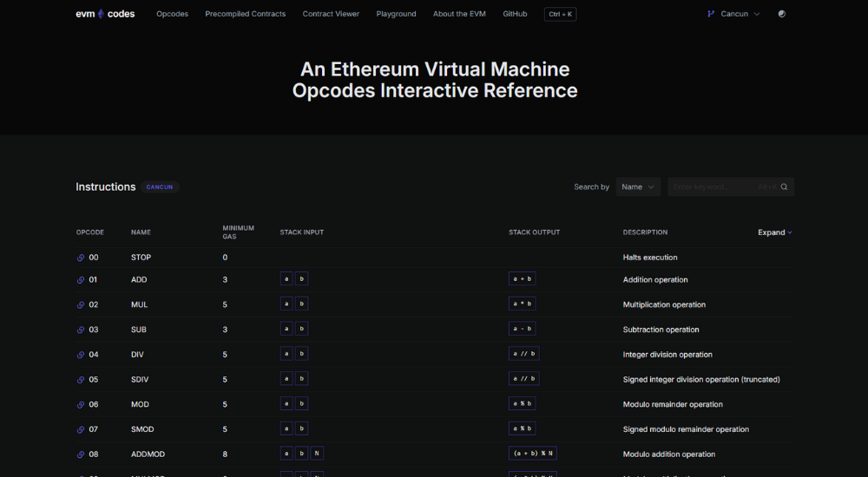Click 'Modulo addition operation' description
This screenshot has height=477, width=868.
point(668,454)
